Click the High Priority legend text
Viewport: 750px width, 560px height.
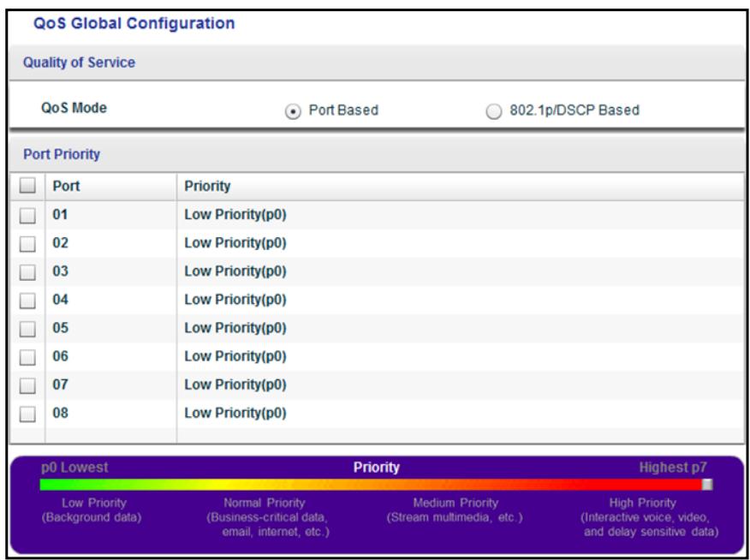(x=649, y=517)
